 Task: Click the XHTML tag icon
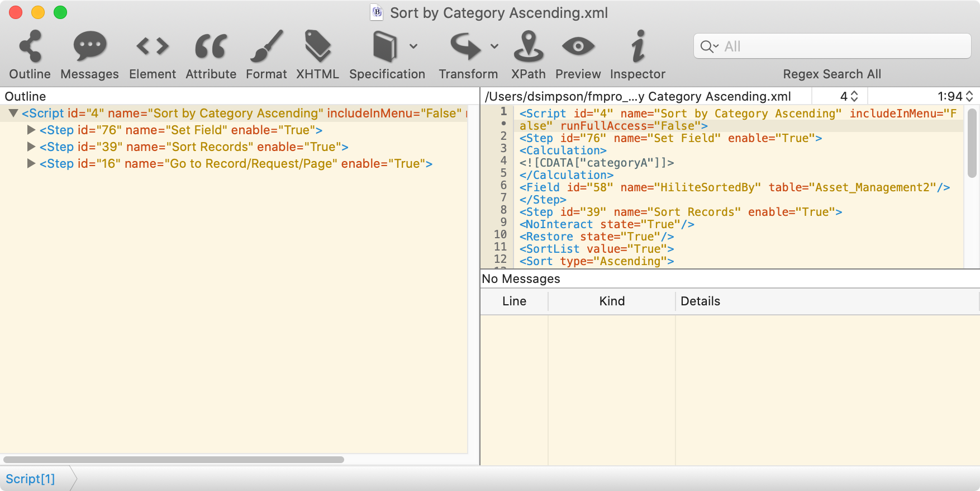click(x=317, y=46)
